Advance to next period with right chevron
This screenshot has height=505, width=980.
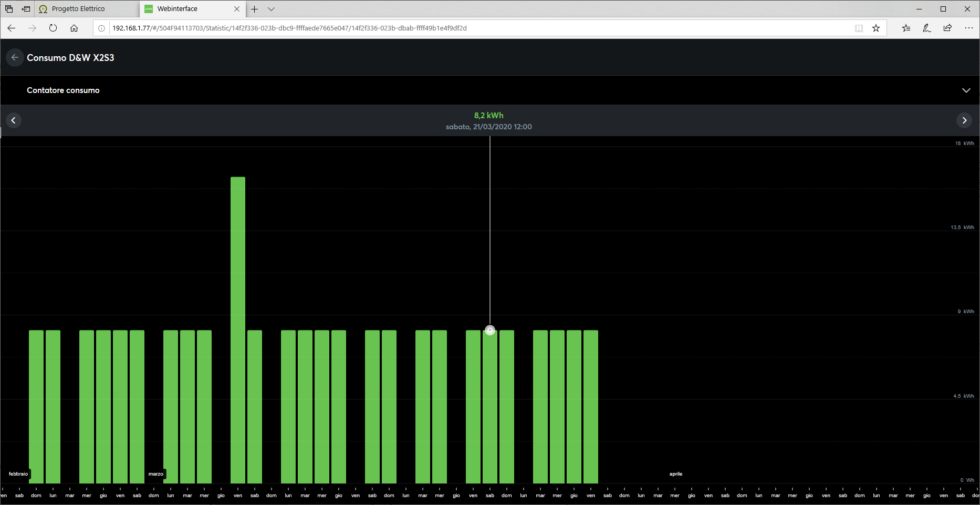point(964,120)
